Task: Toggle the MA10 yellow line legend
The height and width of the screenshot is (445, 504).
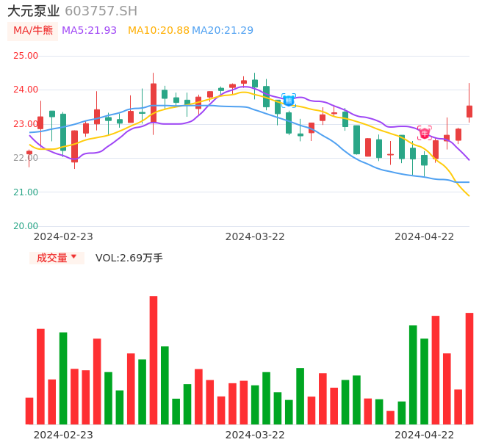Action: coord(158,30)
